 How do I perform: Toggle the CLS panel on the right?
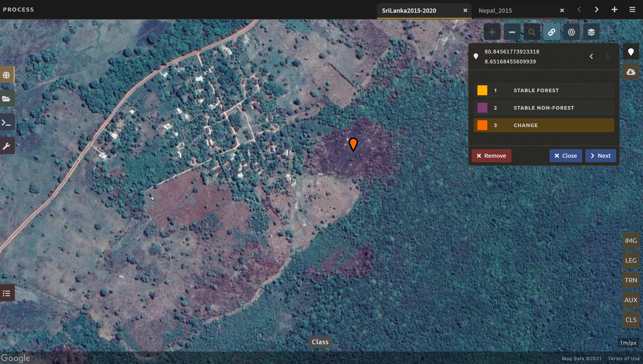[630, 319]
